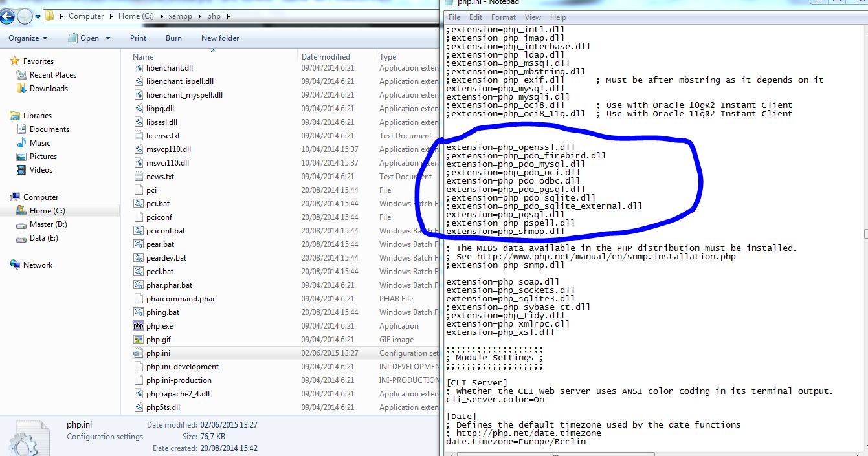Click the breadcrumb chevron after xampp
Viewport: 868px width, 456px height.
point(201,16)
